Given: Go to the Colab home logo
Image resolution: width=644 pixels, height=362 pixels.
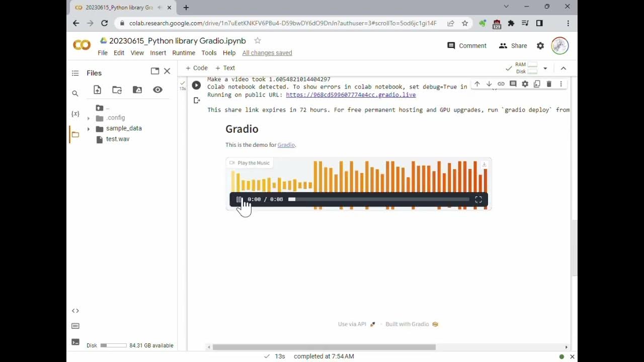Looking at the screenshot, I should point(82,45).
